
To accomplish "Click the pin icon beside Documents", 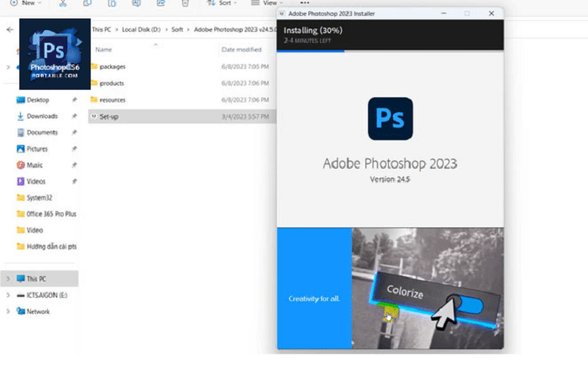I will pyautogui.click(x=74, y=133).
